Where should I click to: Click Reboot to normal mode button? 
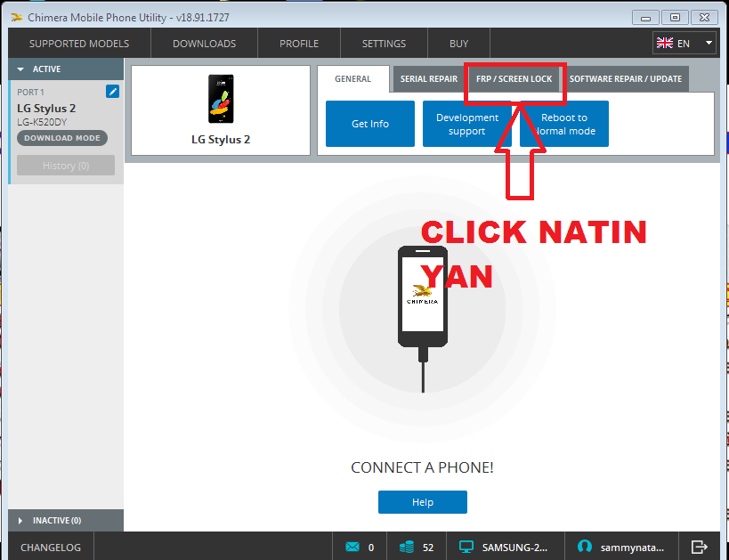click(x=564, y=124)
